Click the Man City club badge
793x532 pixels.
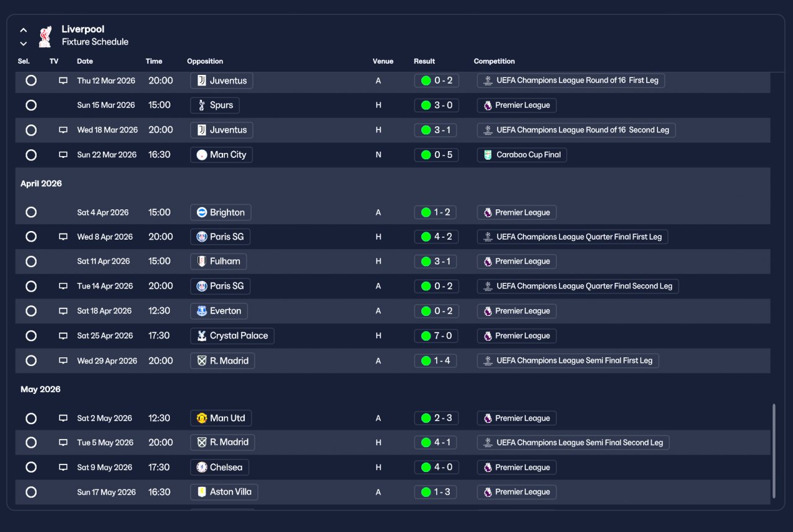201,155
